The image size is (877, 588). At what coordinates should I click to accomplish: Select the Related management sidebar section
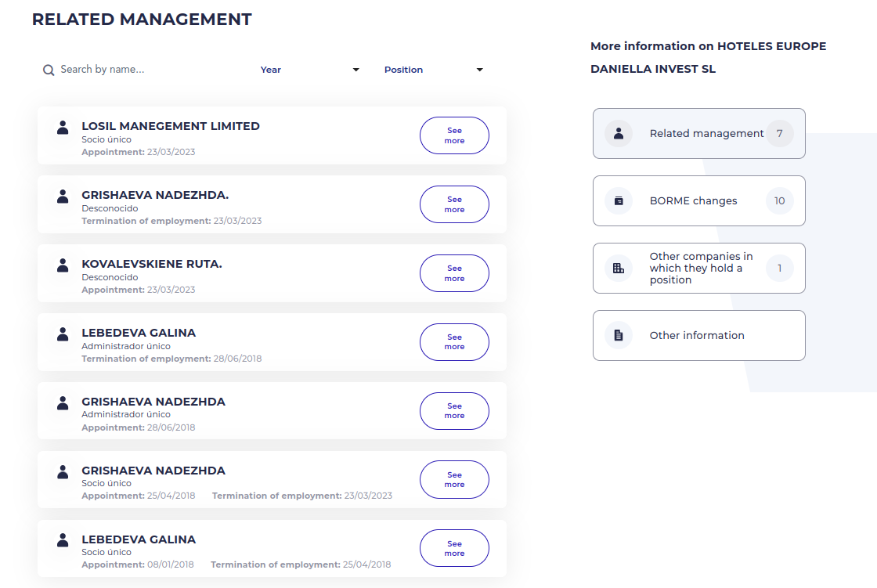pos(699,133)
